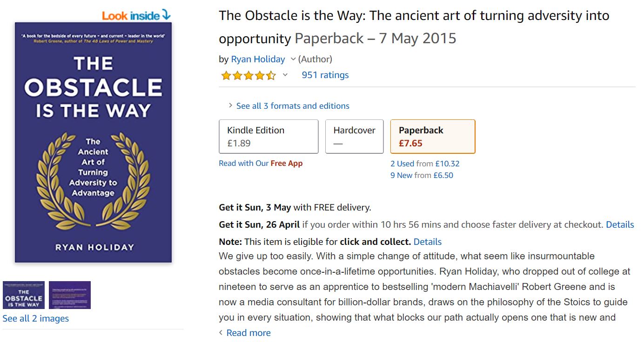Expand the Read more description section
This screenshot has width=644, height=342.
[x=248, y=332]
